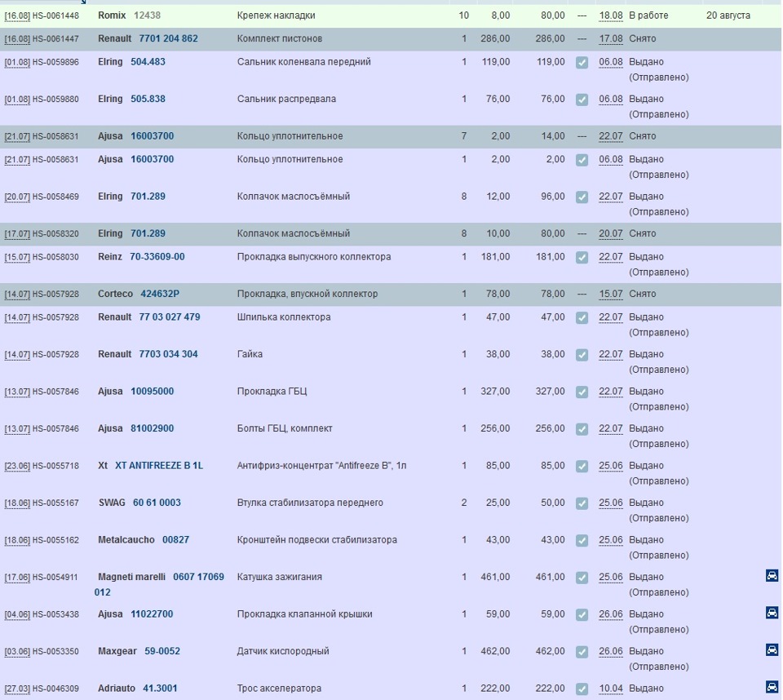Open part number 424632P

[160, 294]
